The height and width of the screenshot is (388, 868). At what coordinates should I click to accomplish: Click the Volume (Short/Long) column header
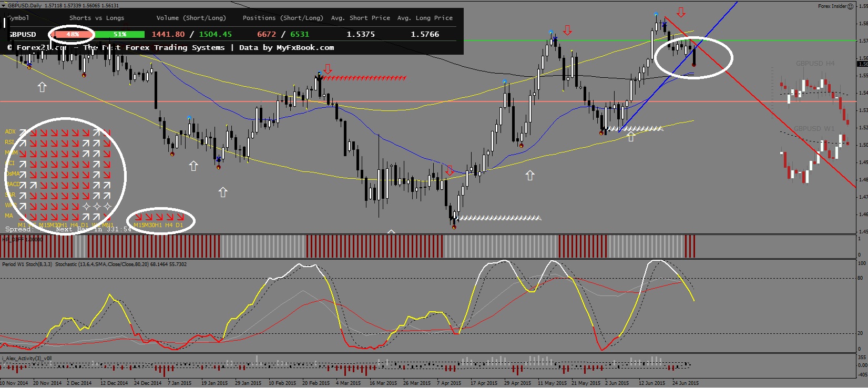click(191, 18)
